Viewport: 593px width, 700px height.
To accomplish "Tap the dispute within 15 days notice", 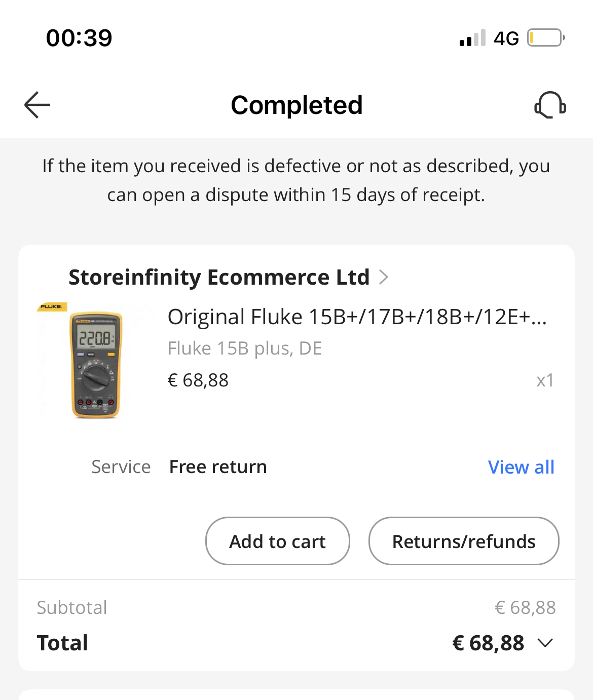I will point(296,180).
